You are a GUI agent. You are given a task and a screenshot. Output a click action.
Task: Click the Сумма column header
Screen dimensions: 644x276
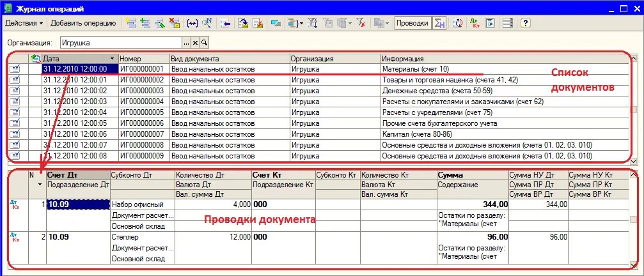tap(473, 176)
